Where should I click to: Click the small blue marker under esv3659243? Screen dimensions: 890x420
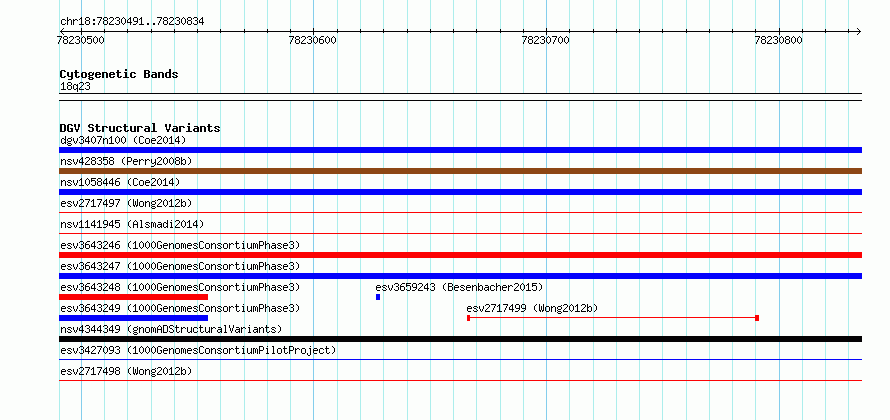(378, 297)
